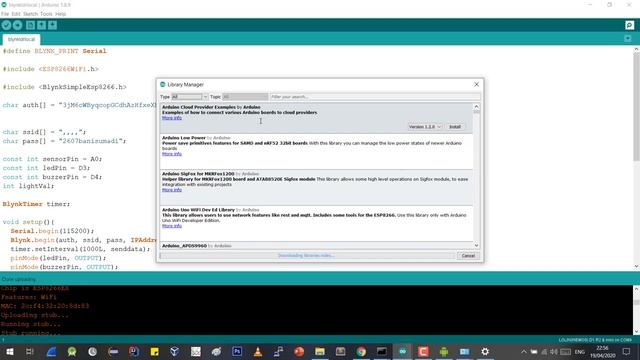Click the code editor vertical scrollbar
The width and height of the screenshot is (640, 360).
click(x=636, y=107)
